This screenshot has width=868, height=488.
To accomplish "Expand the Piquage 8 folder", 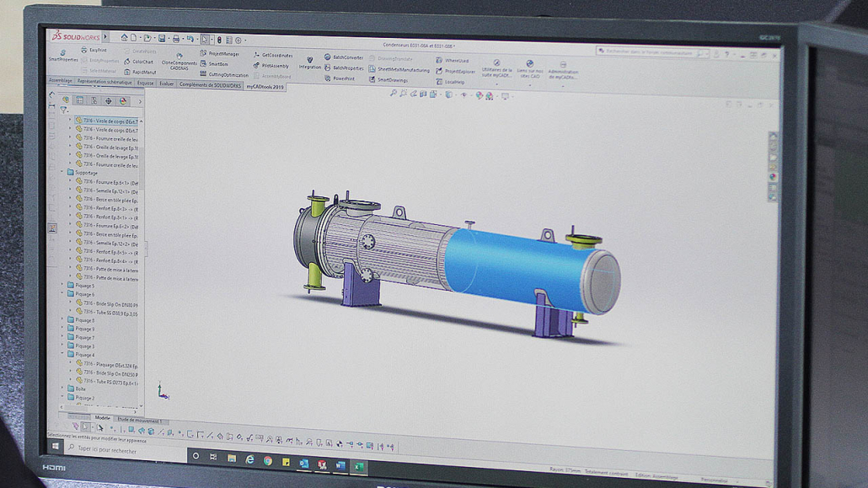I will click(x=62, y=319).
